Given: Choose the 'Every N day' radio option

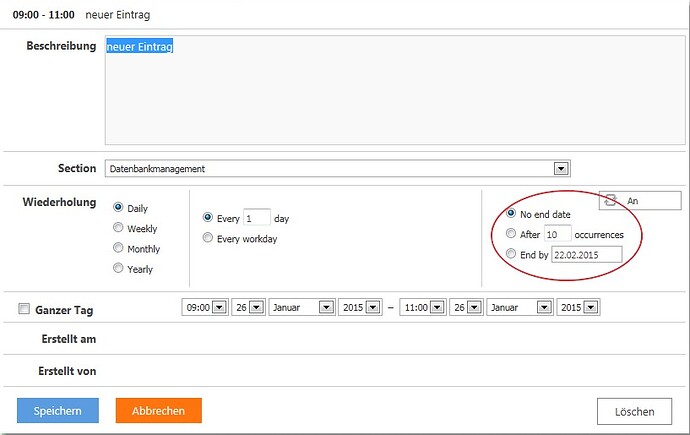Looking at the screenshot, I should pos(207,217).
